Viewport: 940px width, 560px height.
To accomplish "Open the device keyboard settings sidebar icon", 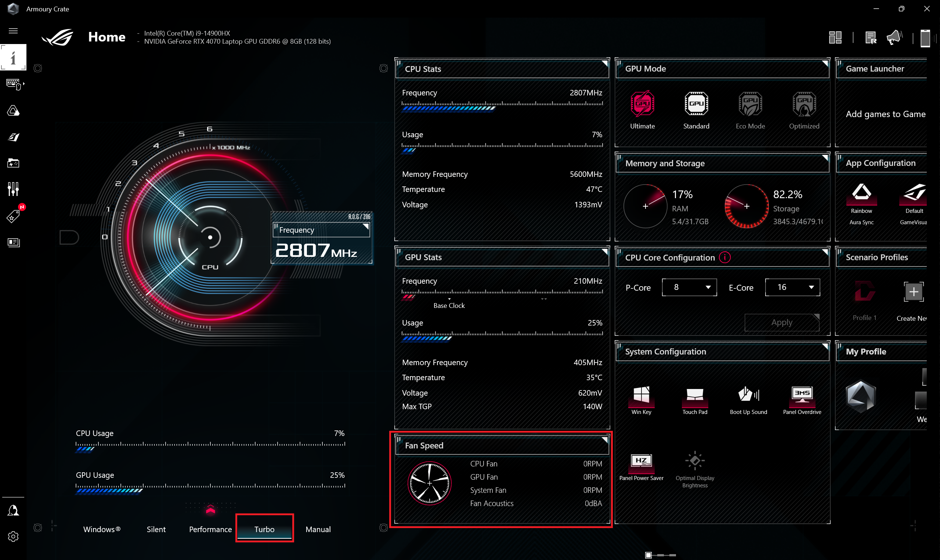I will [13, 83].
